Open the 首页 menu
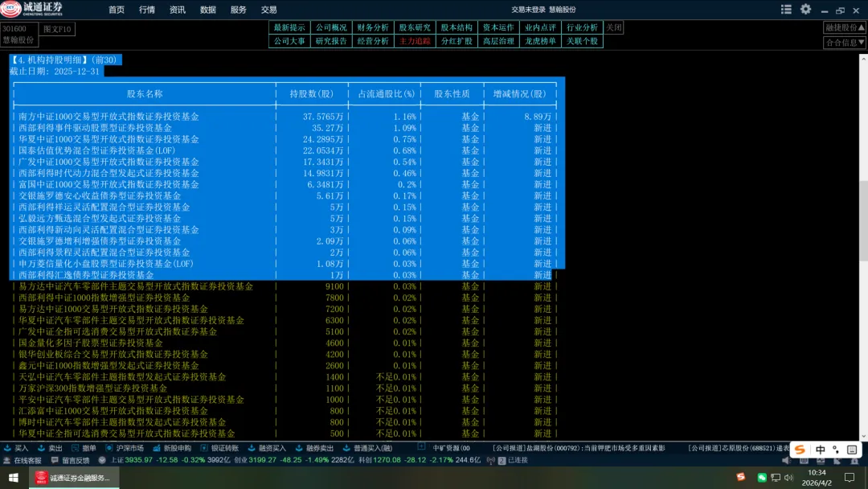The image size is (868, 489). 117,10
